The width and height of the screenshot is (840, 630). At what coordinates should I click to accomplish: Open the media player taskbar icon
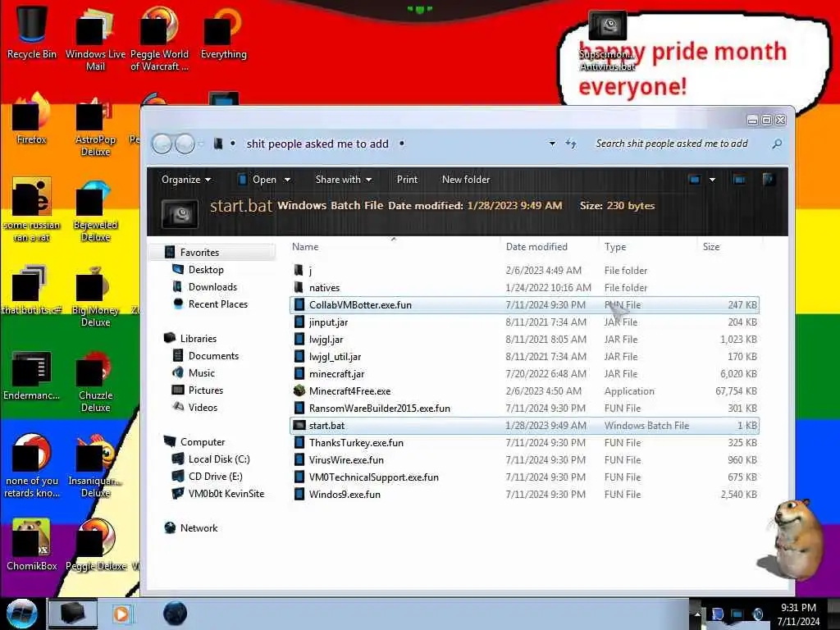121,614
